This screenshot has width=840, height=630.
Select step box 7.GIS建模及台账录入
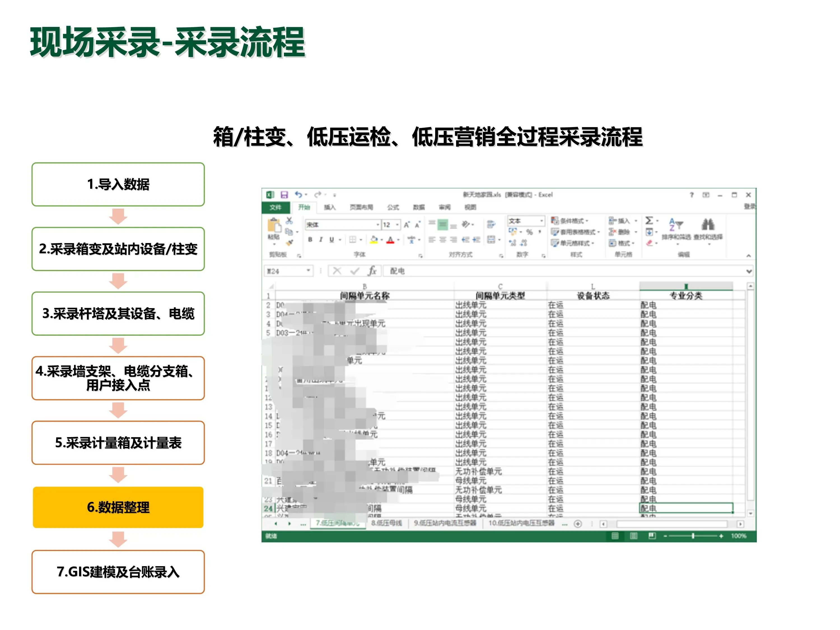coord(118,572)
